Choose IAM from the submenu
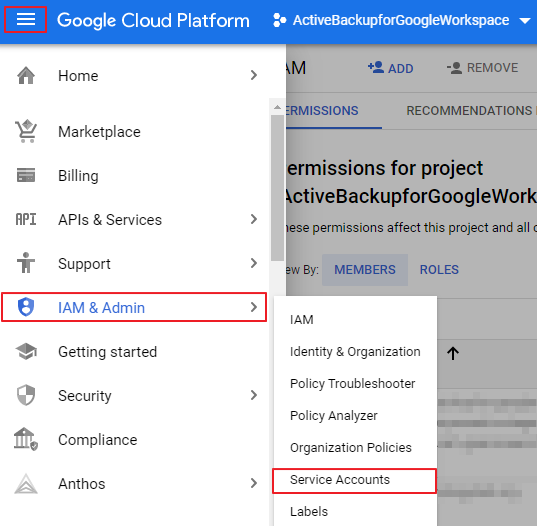 [x=302, y=320]
